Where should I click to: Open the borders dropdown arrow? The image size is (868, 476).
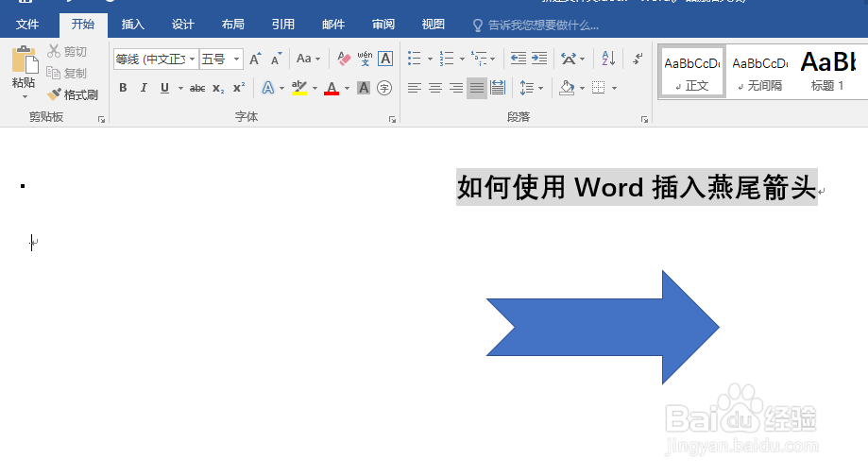click(614, 88)
